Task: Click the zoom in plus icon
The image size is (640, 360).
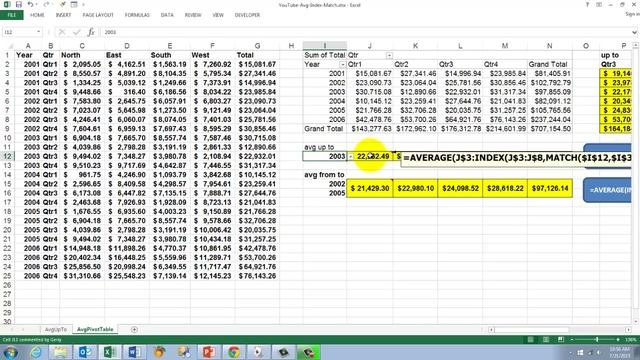Action: click(x=618, y=340)
